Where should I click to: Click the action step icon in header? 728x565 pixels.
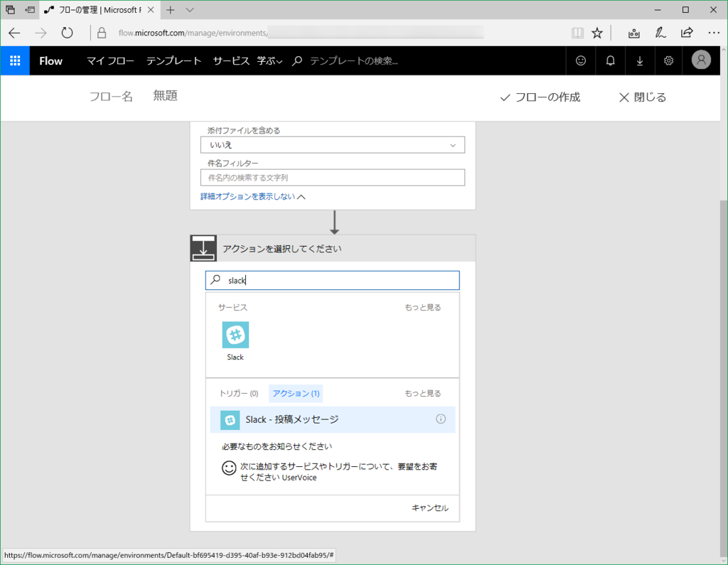(203, 248)
